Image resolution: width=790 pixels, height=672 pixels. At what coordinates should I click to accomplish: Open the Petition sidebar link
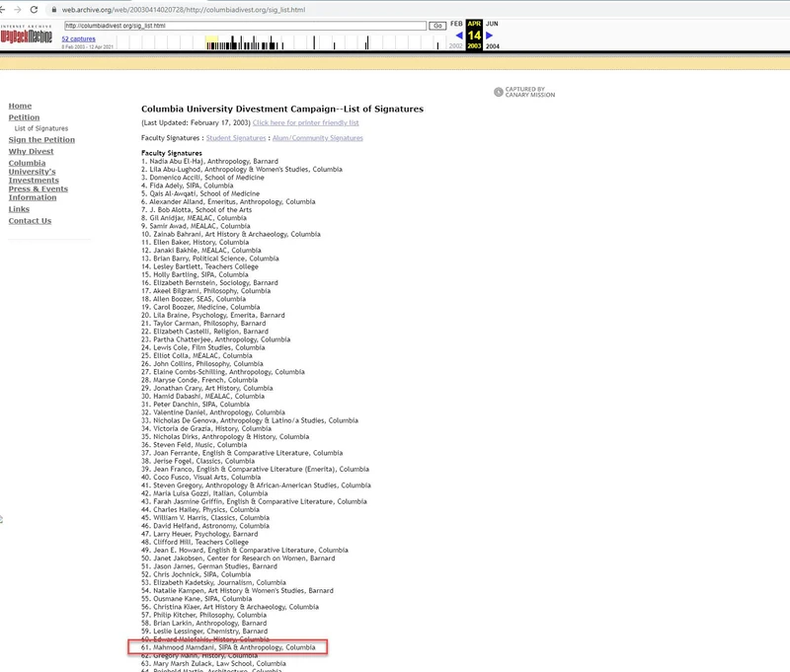(x=24, y=117)
